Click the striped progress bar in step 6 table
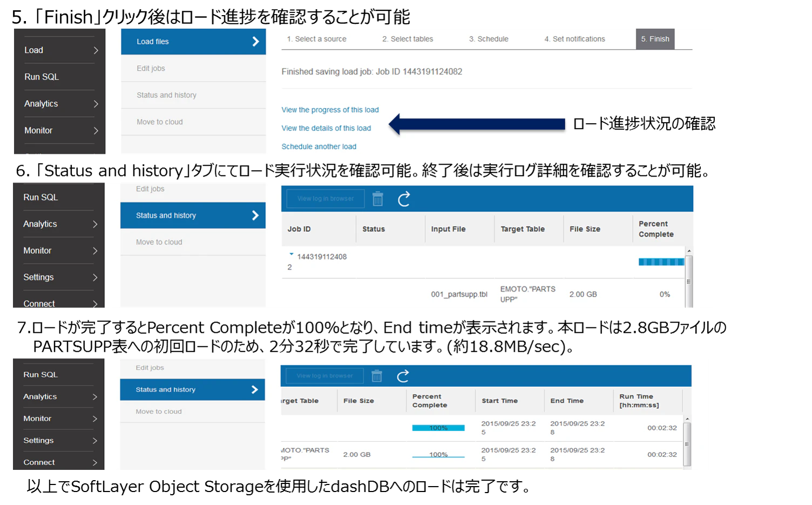 pyautogui.click(x=661, y=262)
